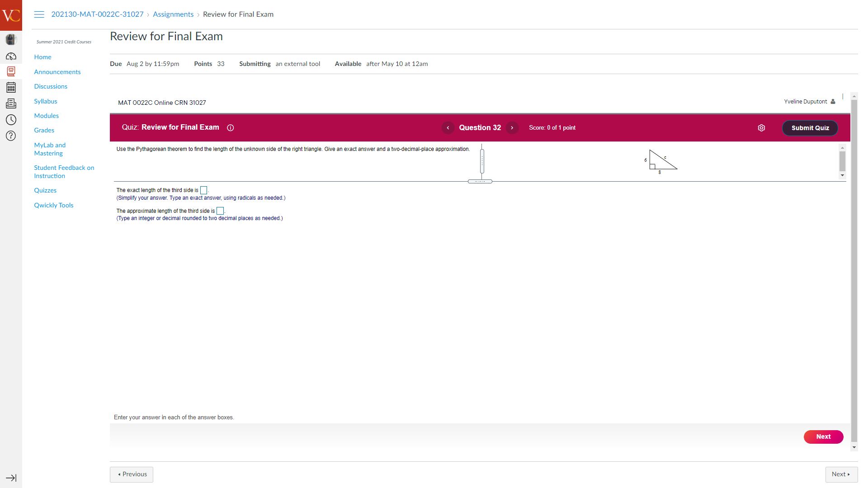The image size is (868, 488).
Task: Click the approximate length answer box
Action: tap(220, 211)
